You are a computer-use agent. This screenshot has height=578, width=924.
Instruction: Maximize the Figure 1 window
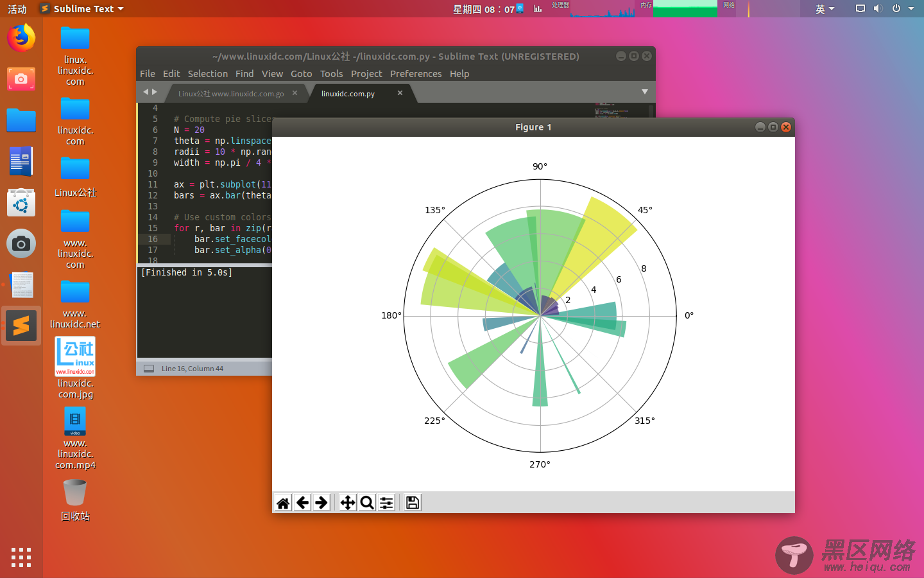tap(773, 127)
